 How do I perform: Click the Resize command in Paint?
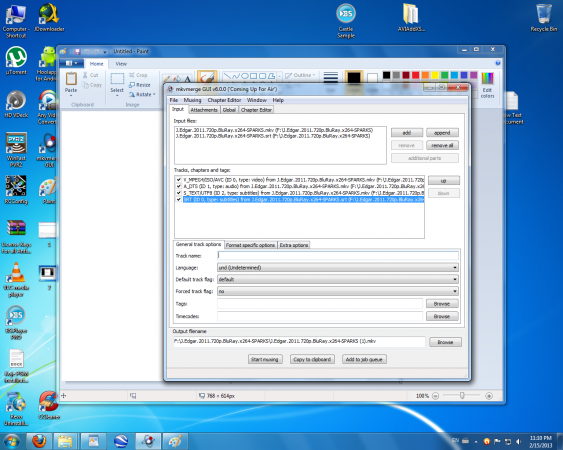click(140, 85)
